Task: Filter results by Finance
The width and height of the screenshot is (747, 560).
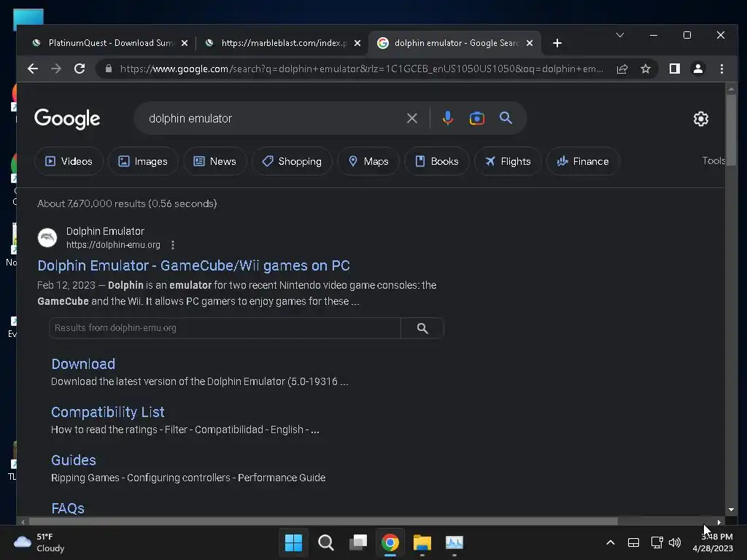Action: (583, 161)
